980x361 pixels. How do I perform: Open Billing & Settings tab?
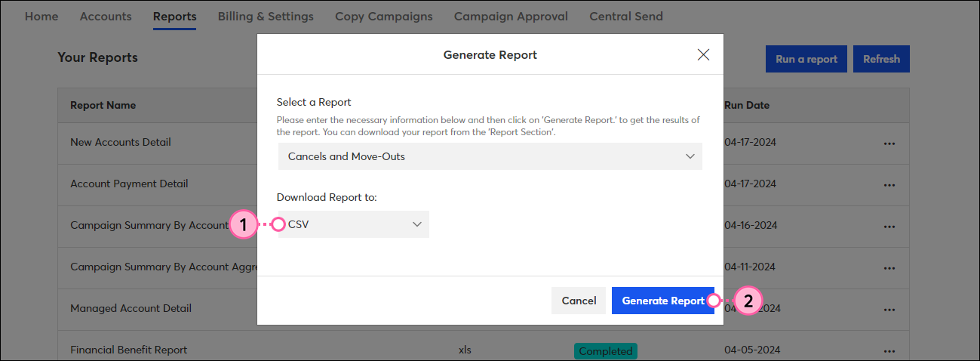click(x=266, y=16)
